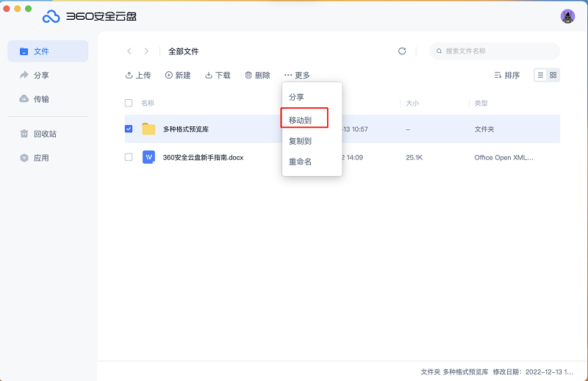
Task: Open the 多种格式预览库 folder icon
Action: [x=148, y=129]
